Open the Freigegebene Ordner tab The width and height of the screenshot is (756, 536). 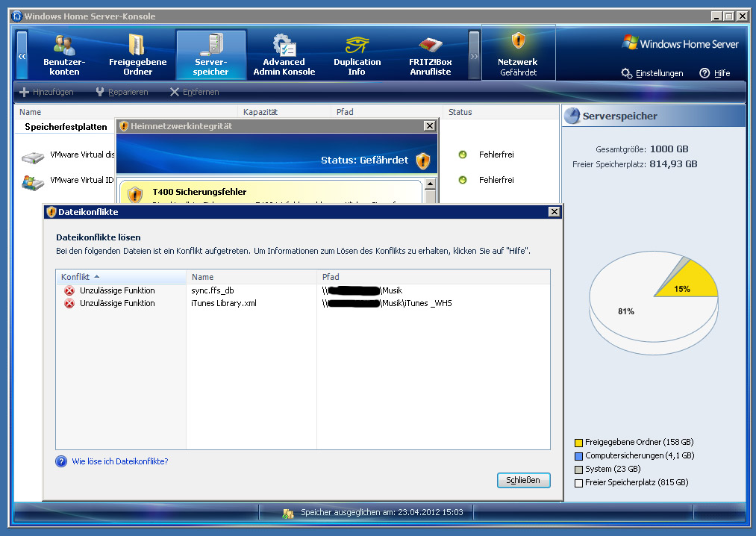pyautogui.click(x=137, y=55)
